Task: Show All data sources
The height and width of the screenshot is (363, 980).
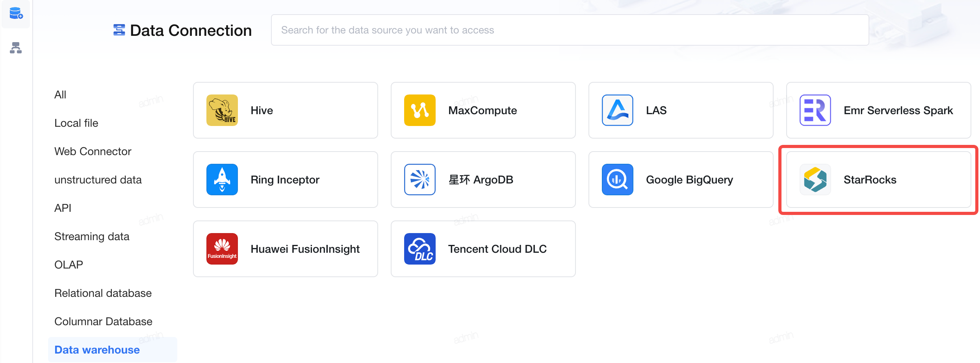Action: 60,94
